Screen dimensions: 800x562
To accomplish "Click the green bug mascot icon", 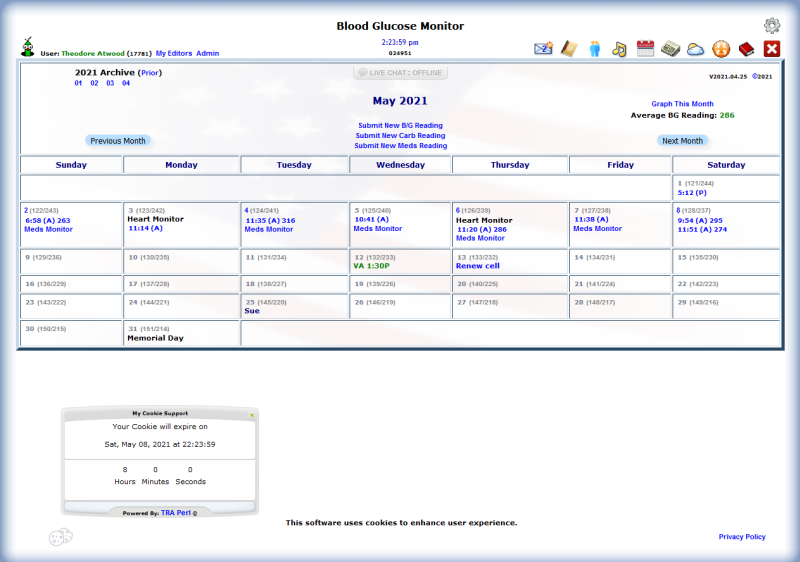I will click(28, 47).
